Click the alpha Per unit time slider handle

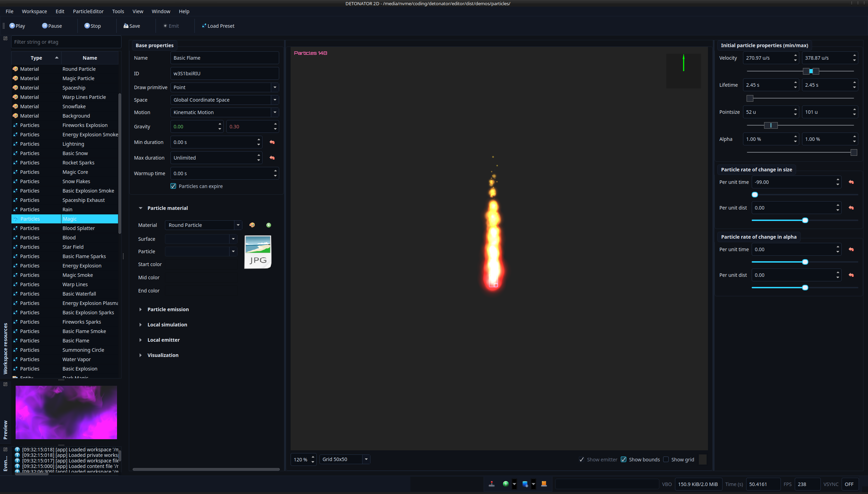point(805,262)
